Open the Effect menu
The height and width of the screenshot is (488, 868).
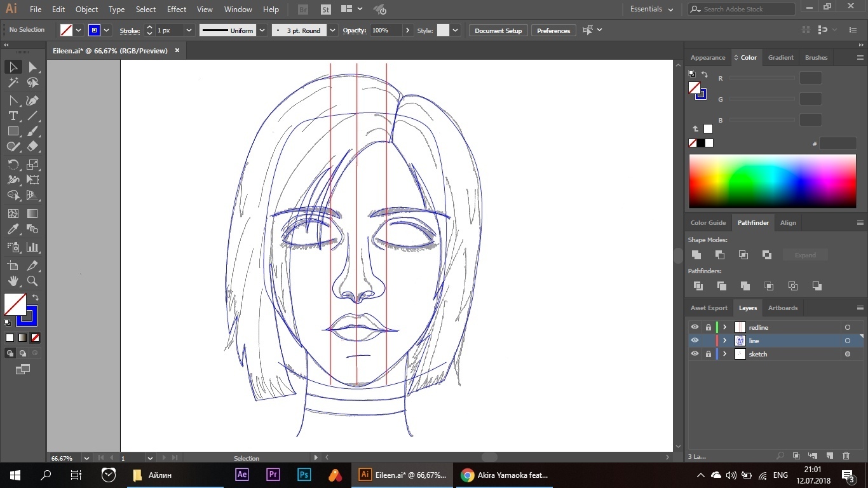pyautogui.click(x=177, y=10)
